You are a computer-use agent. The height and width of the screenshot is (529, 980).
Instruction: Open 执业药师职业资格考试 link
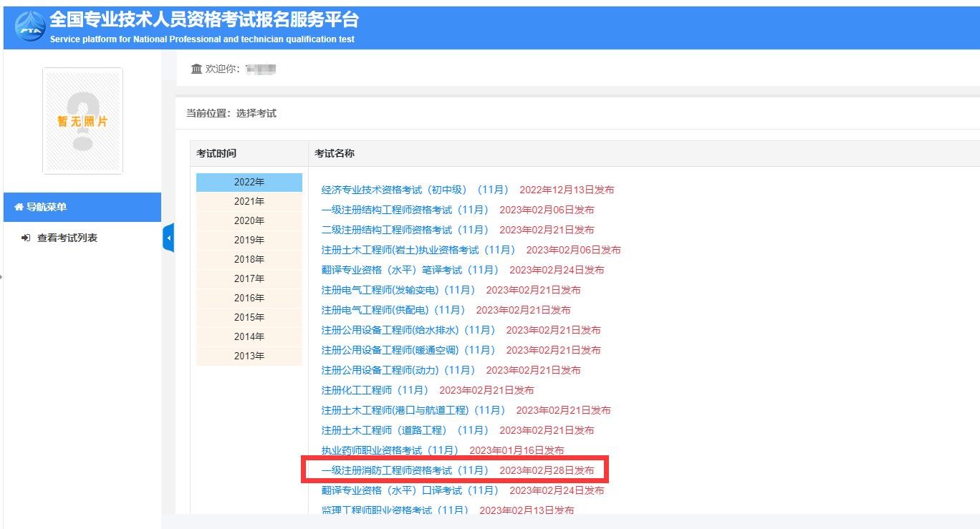tap(390, 450)
